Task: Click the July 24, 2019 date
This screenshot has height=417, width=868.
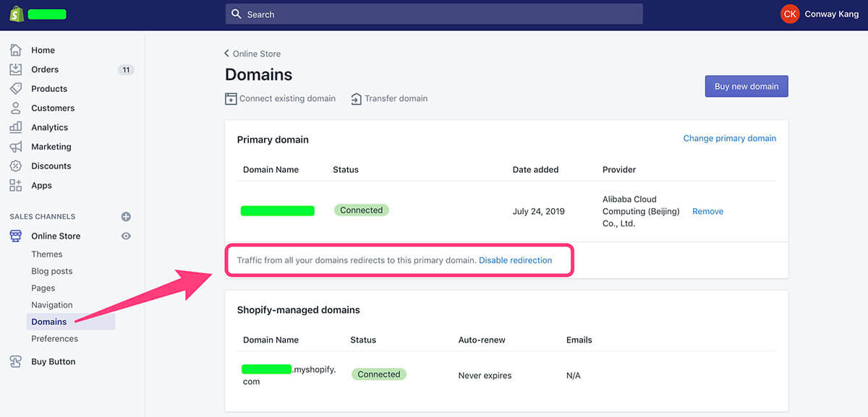Action: (x=539, y=211)
